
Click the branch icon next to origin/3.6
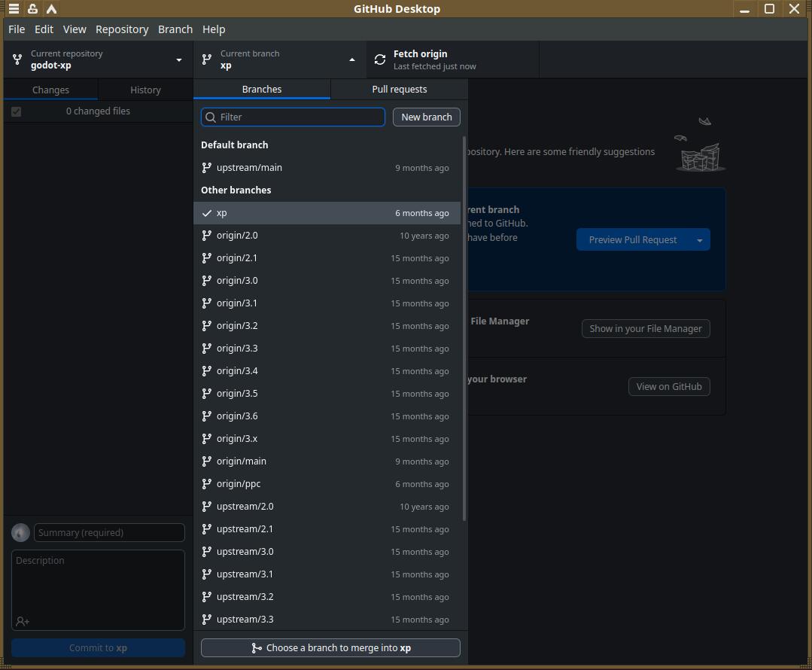(x=207, y=416)
